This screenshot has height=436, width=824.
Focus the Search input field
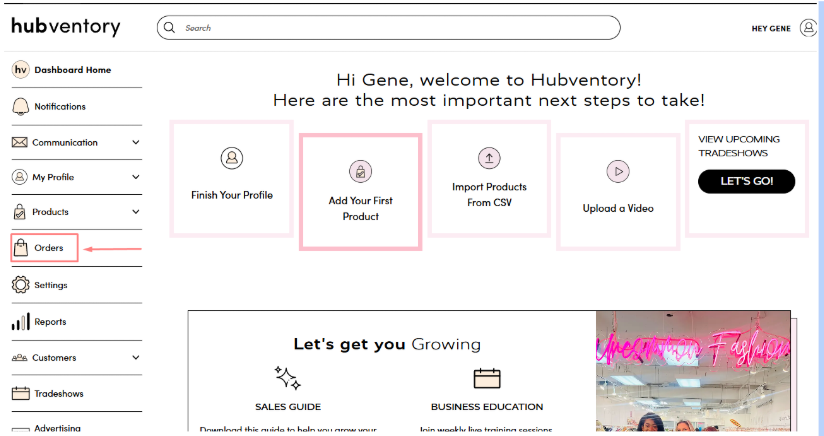point(388,27)
